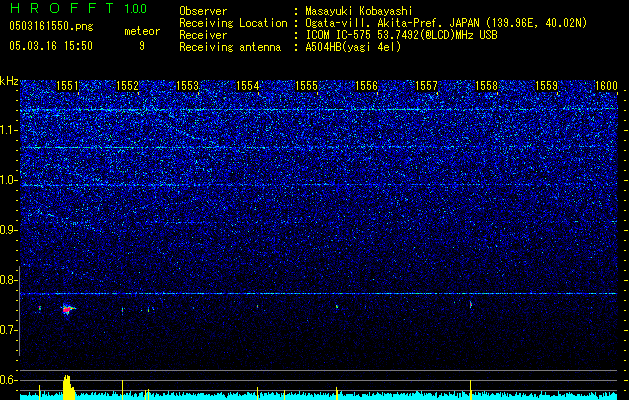
Task: Click the 1555 time axis marker
Action: pyautogui.click(x=306, y=86)
